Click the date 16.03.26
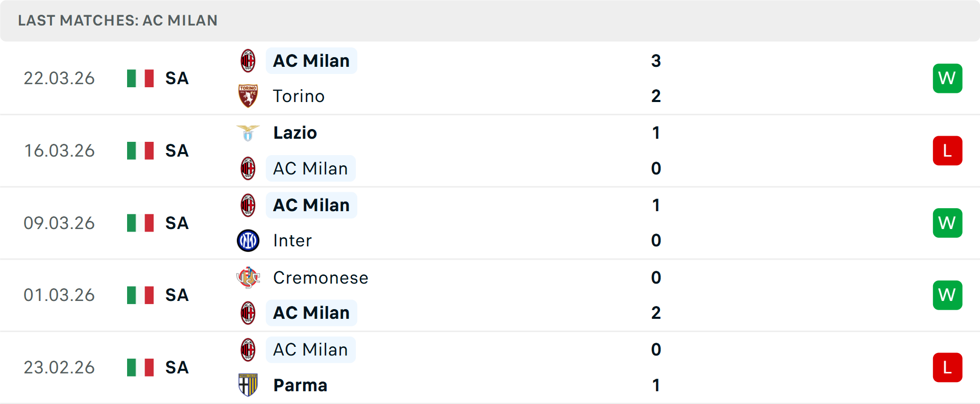Screen dimensions: 980x404 tap(59, 150)
